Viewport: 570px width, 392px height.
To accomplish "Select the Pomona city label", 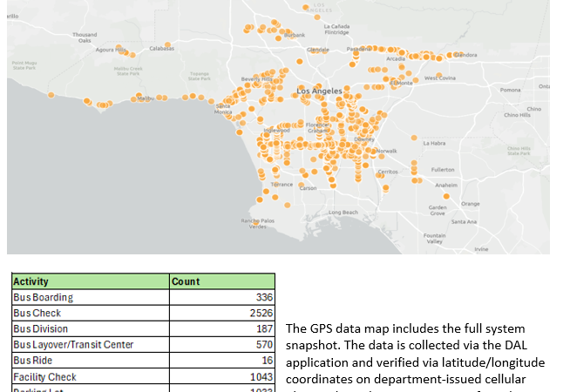I will [510, 89].
